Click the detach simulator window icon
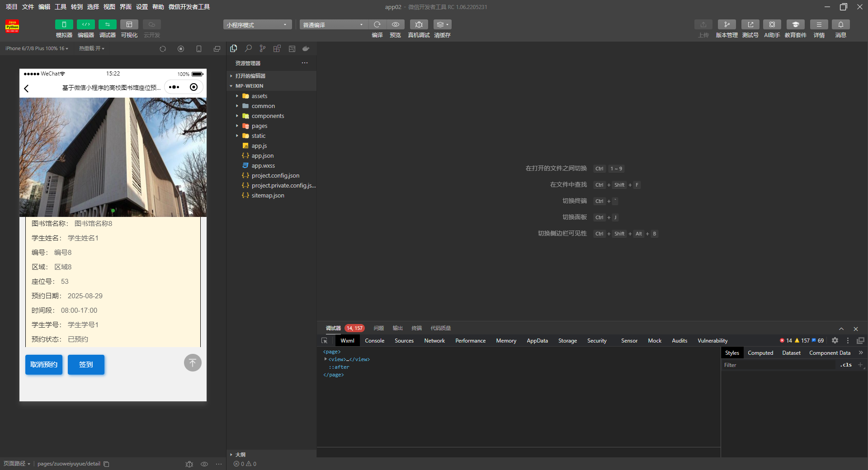This screenshot has width=868, height=470. (217, 49)
